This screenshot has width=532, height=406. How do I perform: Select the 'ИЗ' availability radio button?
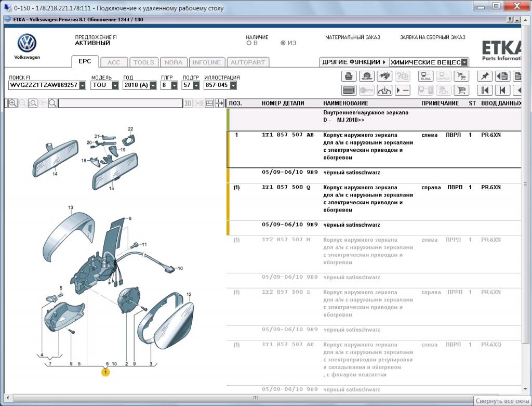283,43
